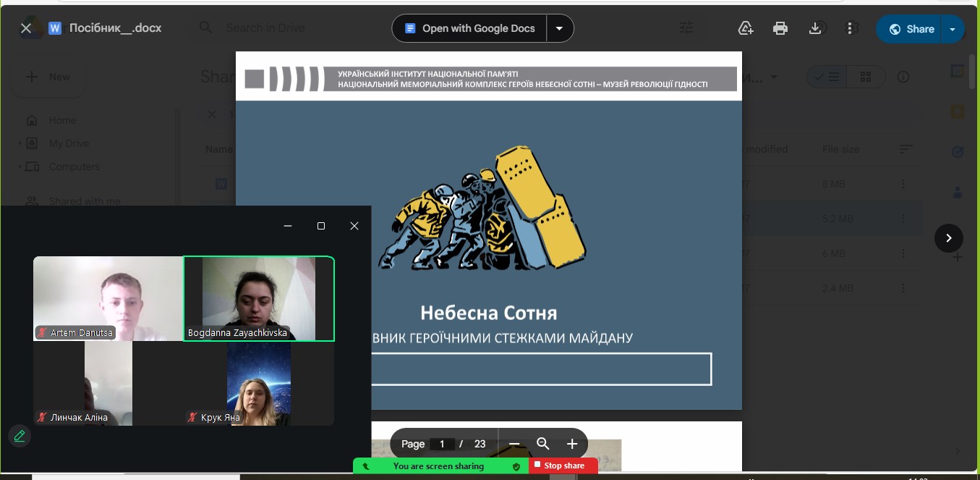Viewport: 980px width, 480px height.
Task: Download the file using download icon
Action: [x=814, y=28]
